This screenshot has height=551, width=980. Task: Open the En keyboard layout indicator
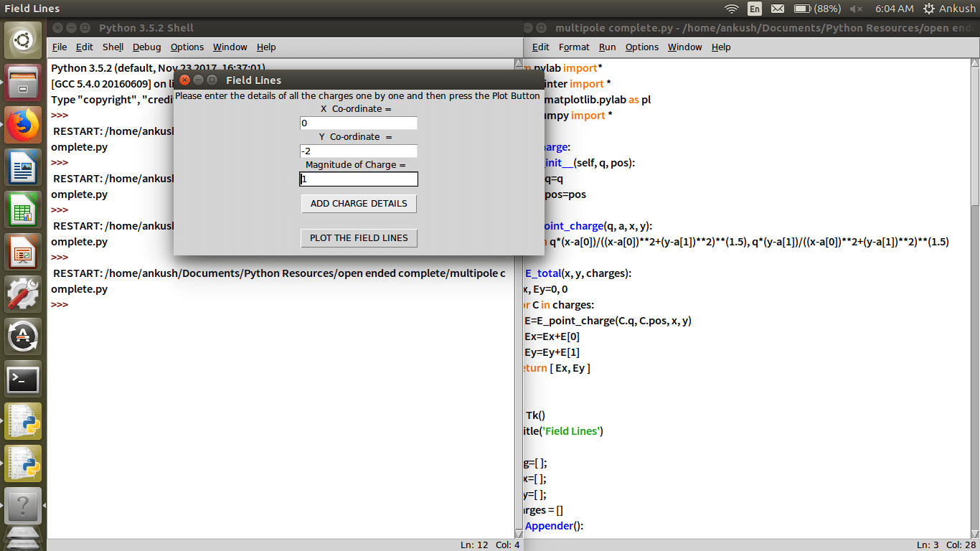[754, 9]
